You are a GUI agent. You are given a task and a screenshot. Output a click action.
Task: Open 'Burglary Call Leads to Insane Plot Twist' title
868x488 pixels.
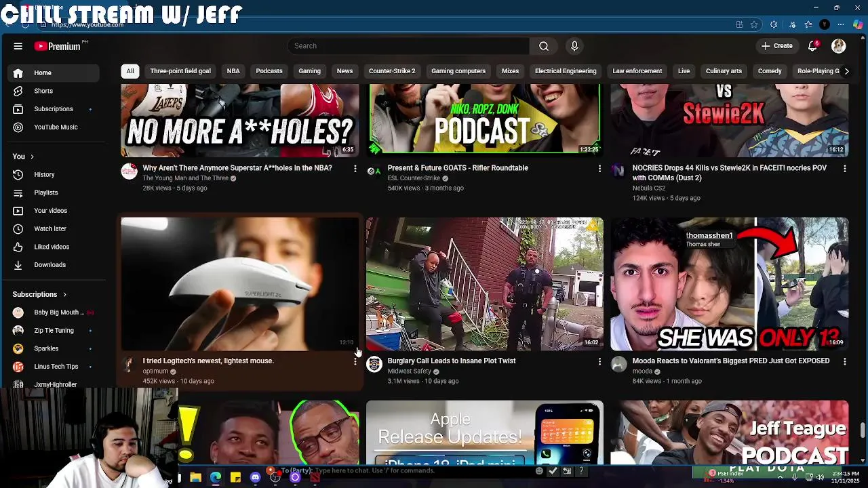(452, 361)
